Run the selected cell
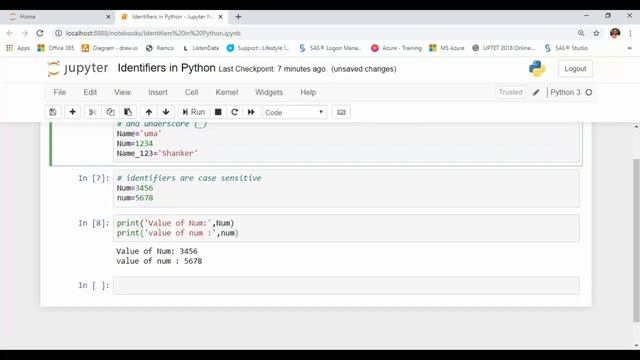This screenshot has width=640, height=360. click(193, 112)
